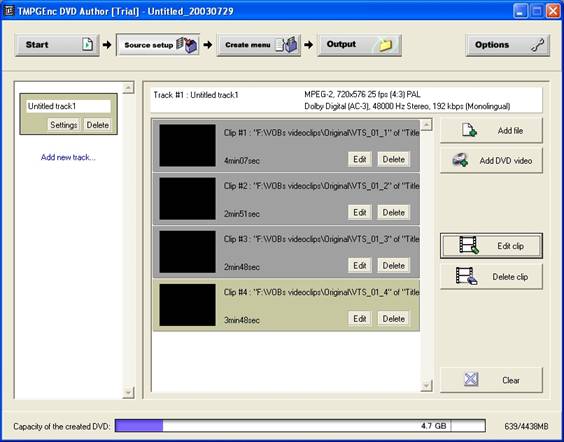The image size is (564, 442).
Task: Click Clip #1 VTS_01_1 path text
Action: coord(321,133)
